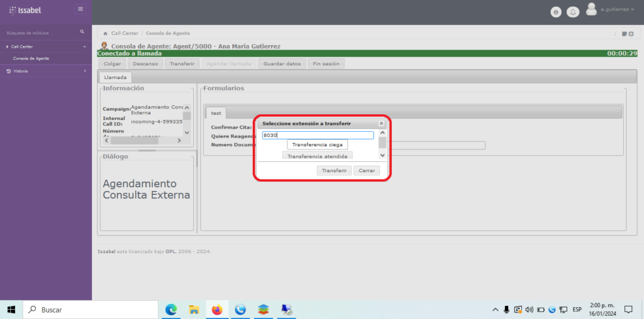The height and width of the screenshot is (319, 644).
Task: Click the sticky note icon
Action: pyautogui.click(x=623, y=33)
